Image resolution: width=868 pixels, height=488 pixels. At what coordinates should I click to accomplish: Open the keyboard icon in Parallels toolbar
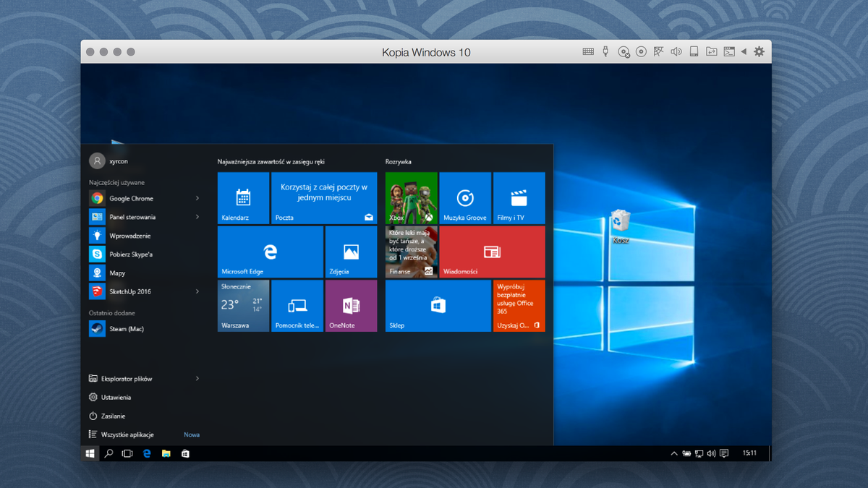click(588, 52)
